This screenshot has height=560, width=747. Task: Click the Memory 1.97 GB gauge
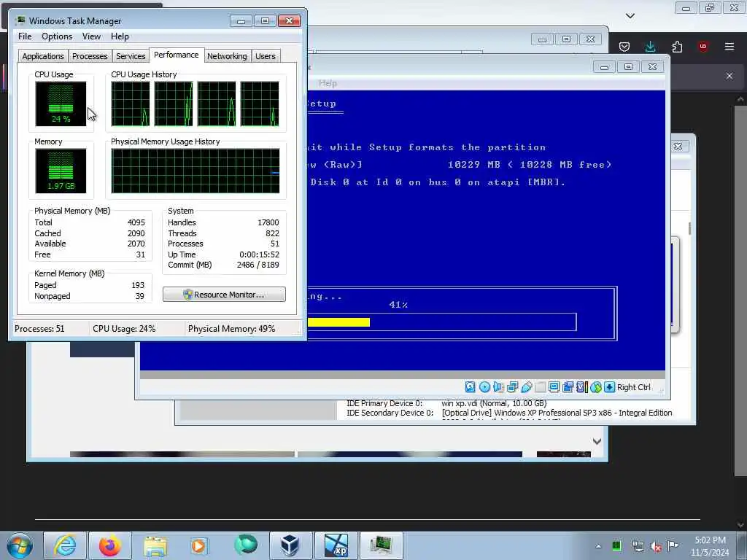tap(61, 171)
